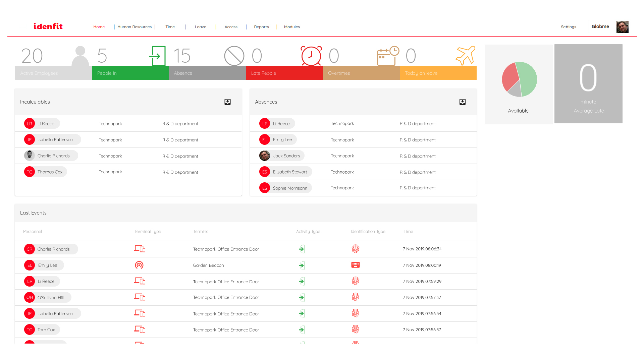Go to the Modules menu
This screenshot has width=644, height=362.
[x=292, y=27]
